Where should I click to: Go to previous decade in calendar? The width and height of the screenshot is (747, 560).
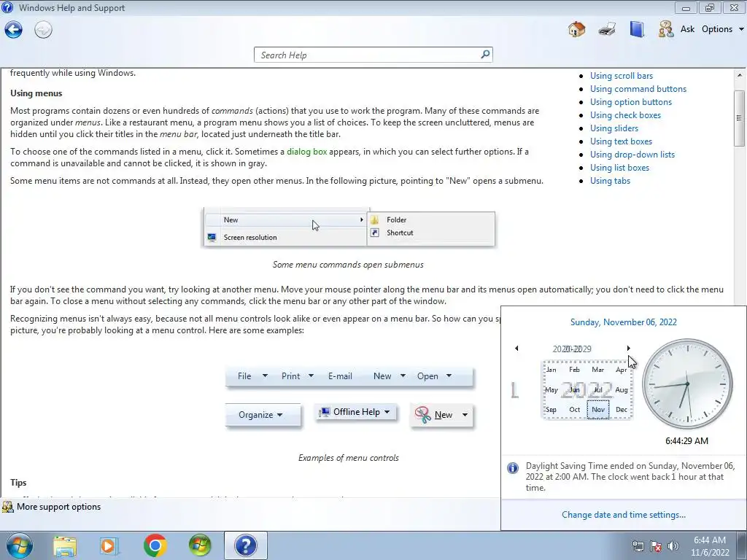pos(516,349)
